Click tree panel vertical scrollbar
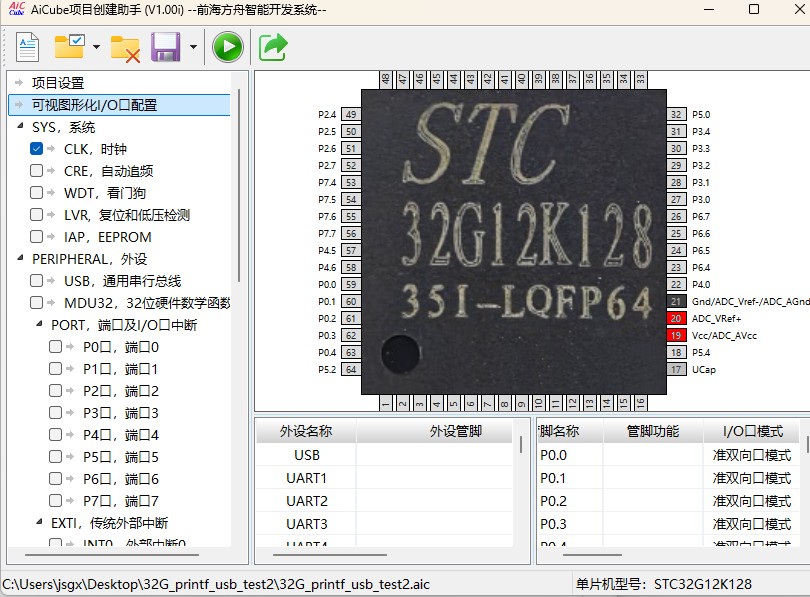The width and height of the screenshot is (810, 597). click(239, 185)
